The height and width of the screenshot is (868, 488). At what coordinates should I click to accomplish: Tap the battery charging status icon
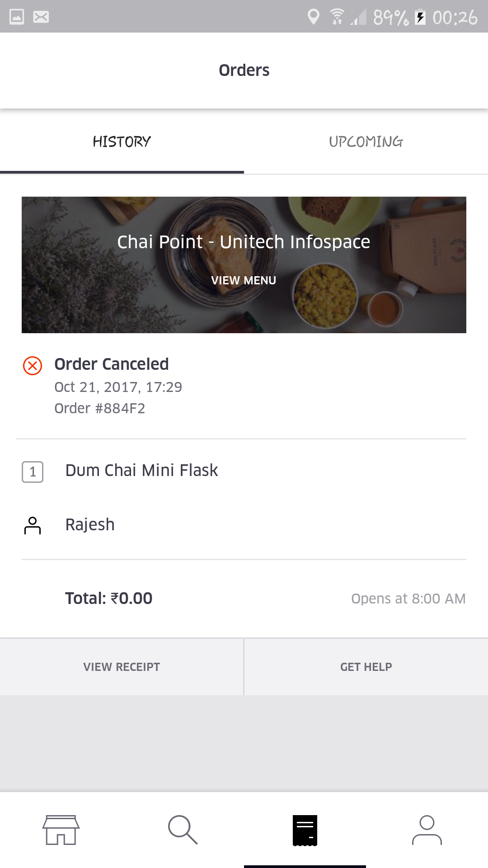(x=420, y=17)
